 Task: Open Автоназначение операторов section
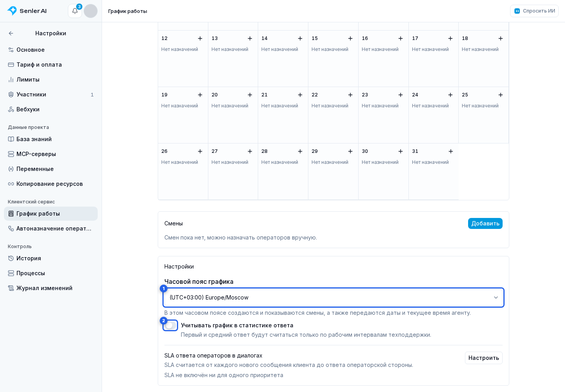51,229
